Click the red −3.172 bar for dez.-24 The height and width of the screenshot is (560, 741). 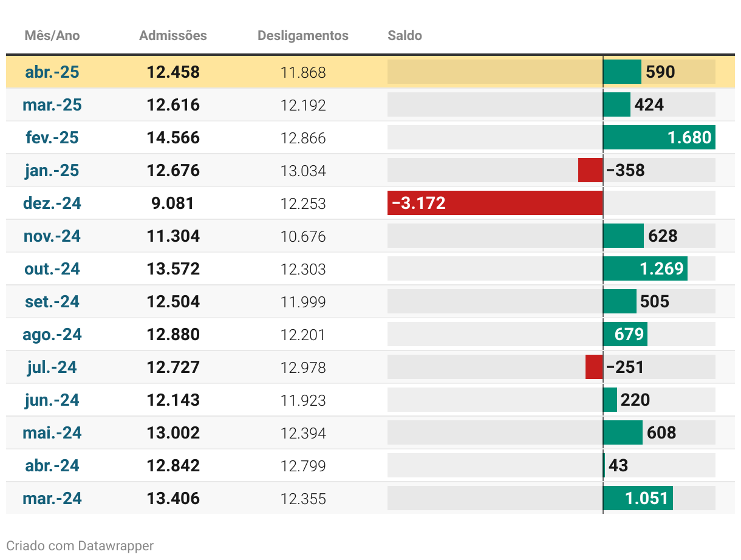495,203
